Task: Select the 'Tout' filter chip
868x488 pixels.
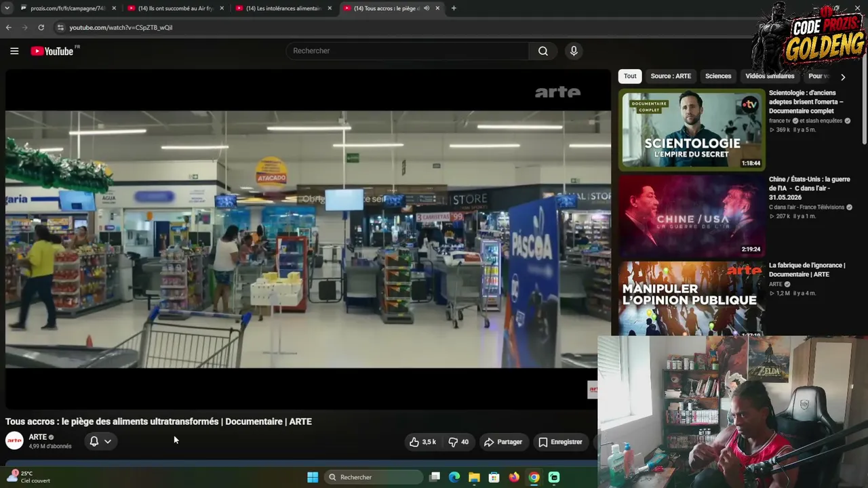Action: pyautogui.click(x=630, y=76)
